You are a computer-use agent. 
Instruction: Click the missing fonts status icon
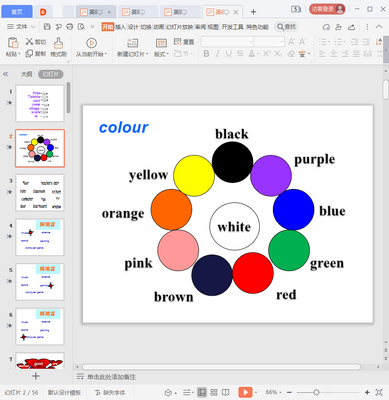[97, 392]
